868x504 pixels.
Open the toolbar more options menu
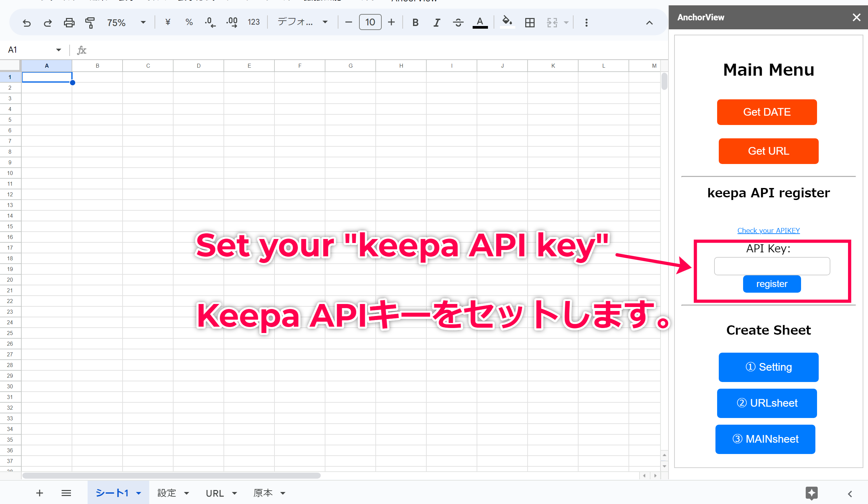coord(586,23)
